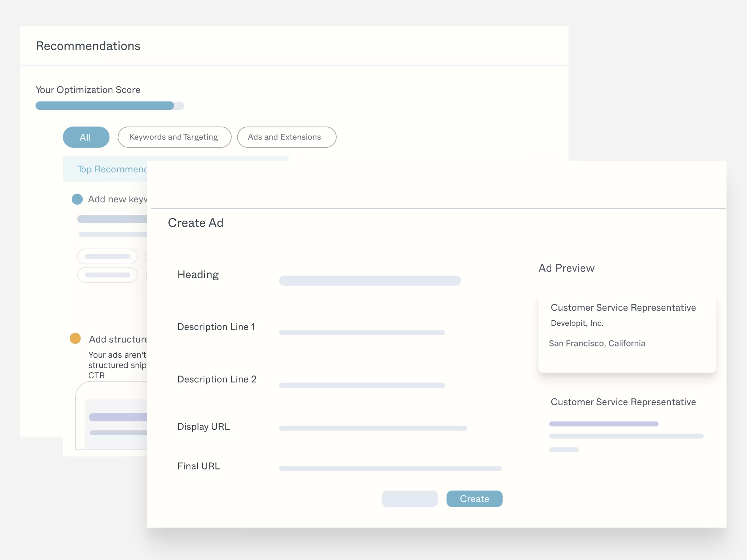The width and height of the screenshot is (747, 560).
Task: Click blue dot beside Add new keywords
Action: point(77,199)
